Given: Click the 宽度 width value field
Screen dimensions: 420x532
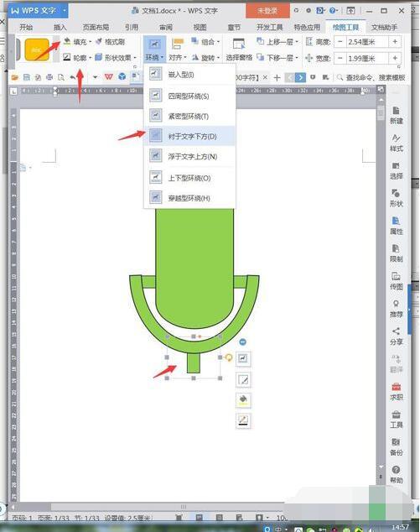Looking at the screenshot, I should pos(367,59).
